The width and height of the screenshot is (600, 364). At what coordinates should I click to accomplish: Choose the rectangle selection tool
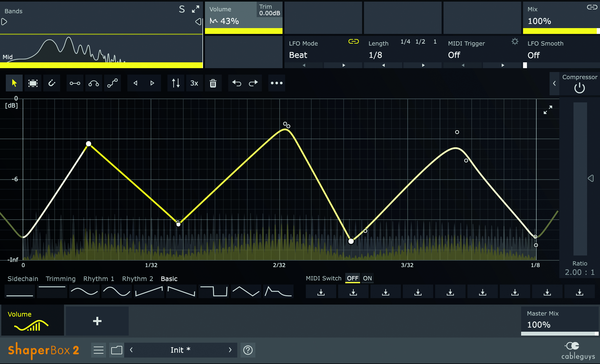tap(33, 83)
